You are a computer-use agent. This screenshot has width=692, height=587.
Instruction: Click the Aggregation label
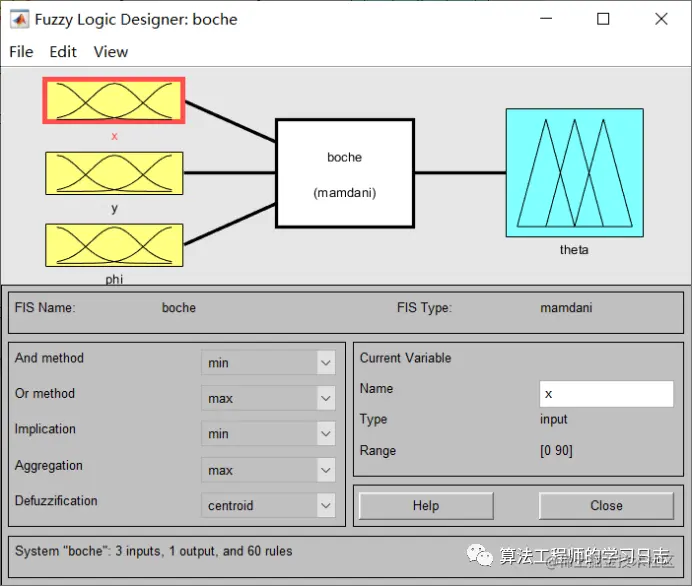(49, 465)
